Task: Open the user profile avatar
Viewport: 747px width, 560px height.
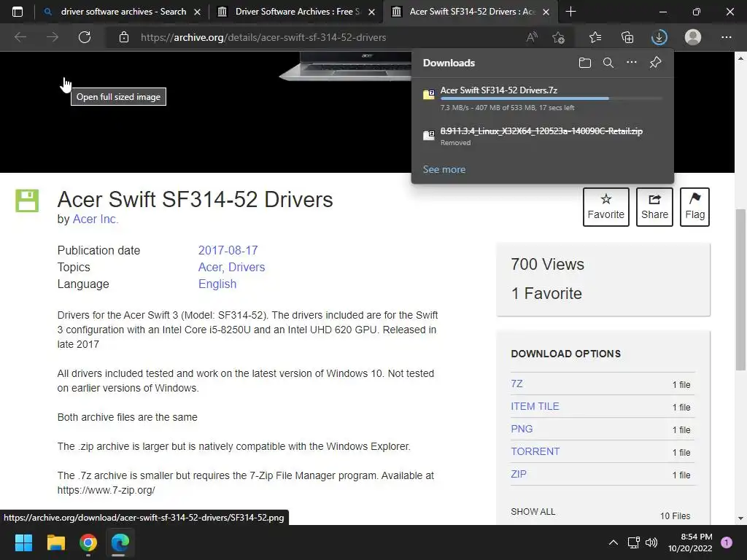Action: (x=693, y=37)
